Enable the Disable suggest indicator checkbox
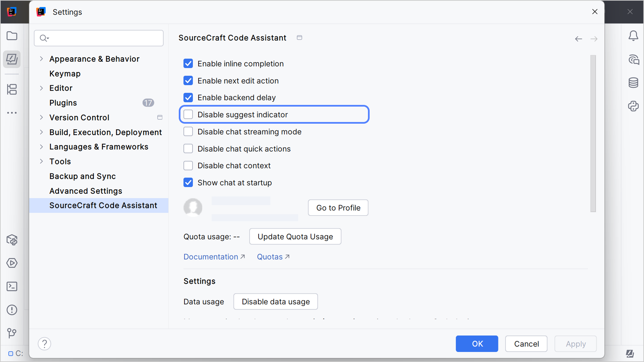This screenshot has height=362, width=644. (x=188, y=114)
